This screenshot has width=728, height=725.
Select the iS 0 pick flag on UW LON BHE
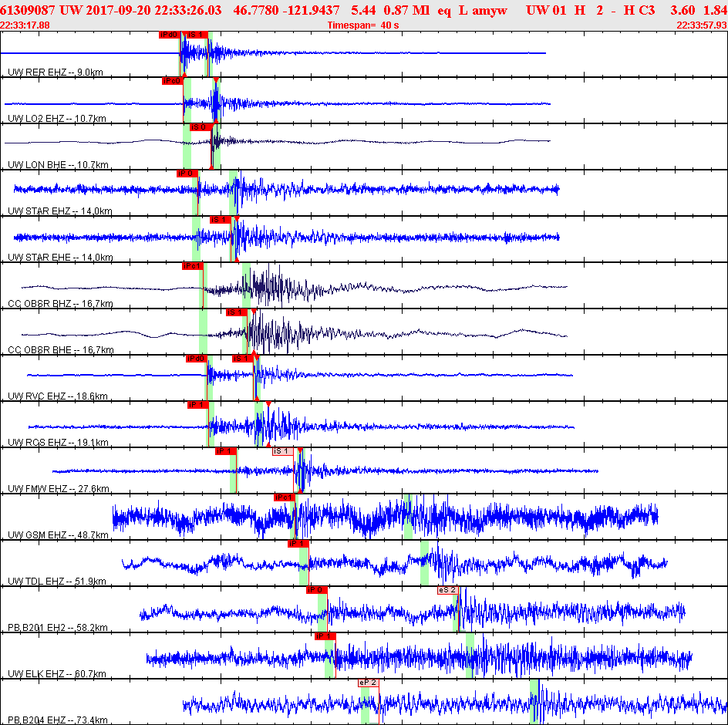pyautogui.click(x=201, y=127)
